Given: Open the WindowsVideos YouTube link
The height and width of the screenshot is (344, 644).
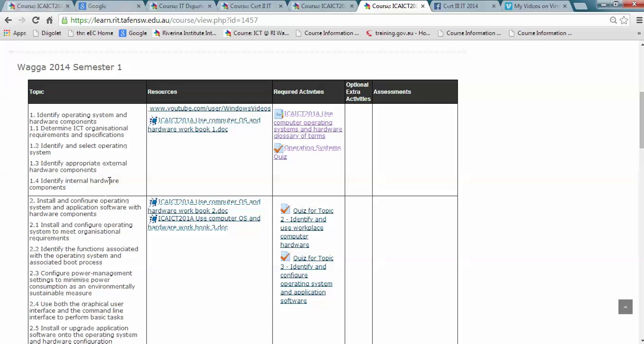Looking at the screenshot, I should [x=210, y=108].
